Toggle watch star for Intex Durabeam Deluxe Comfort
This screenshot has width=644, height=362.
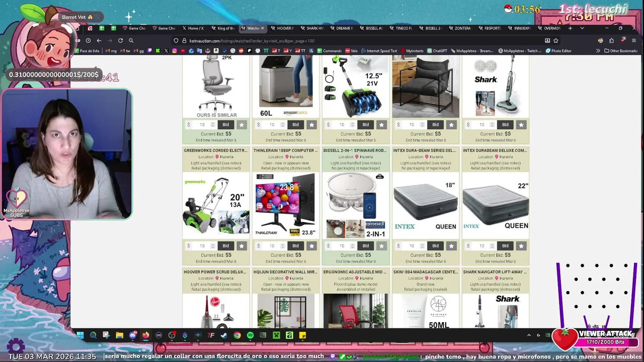click(x=521, y=246)
